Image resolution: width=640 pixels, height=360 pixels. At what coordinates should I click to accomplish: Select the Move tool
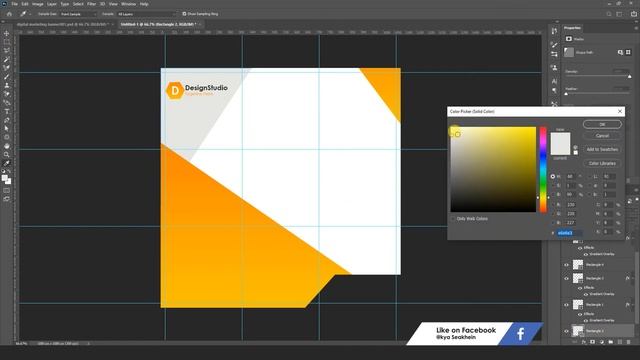[x=7, y=33]
